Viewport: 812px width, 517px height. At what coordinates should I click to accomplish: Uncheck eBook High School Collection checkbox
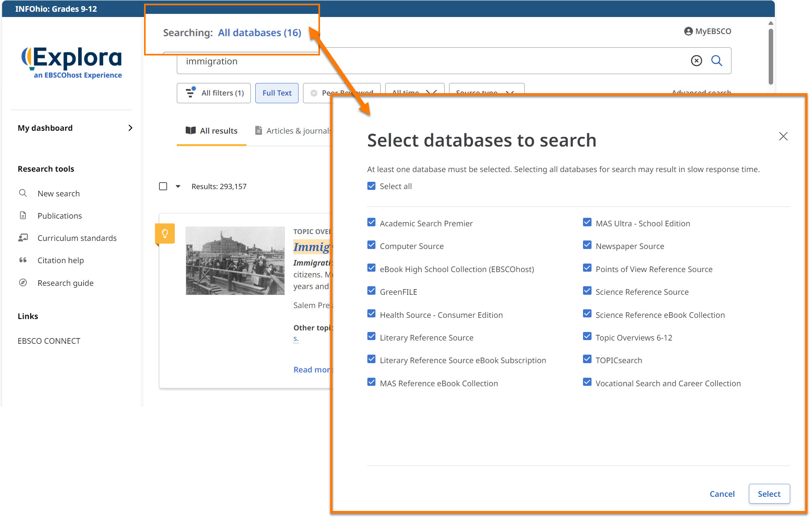(371, 268)
